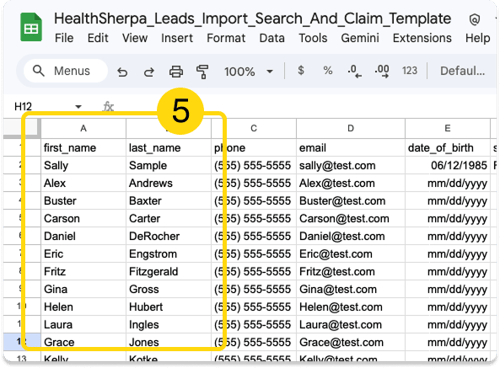Expand the H12 name box dropdown arrow
The height and width of the screenshot is (368, 500).
coord(78,107)
